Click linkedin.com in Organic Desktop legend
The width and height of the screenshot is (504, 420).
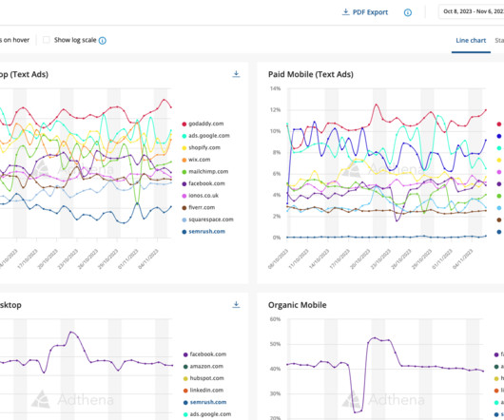coord(204,391)
